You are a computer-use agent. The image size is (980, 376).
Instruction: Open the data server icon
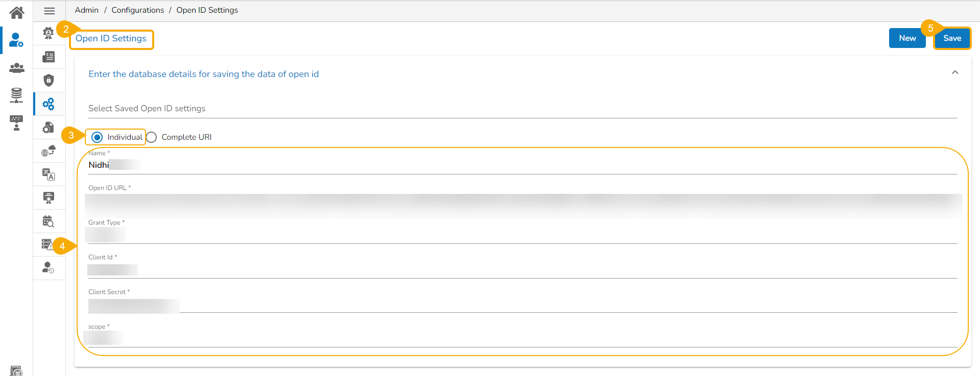16,95
